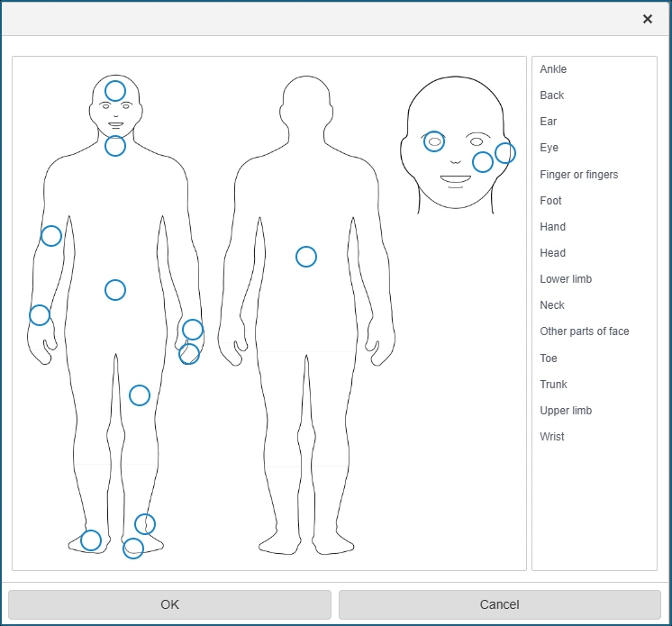Choose Trunk from the body part list
This screenshot has width=672, height=626.
coord(553,385)
